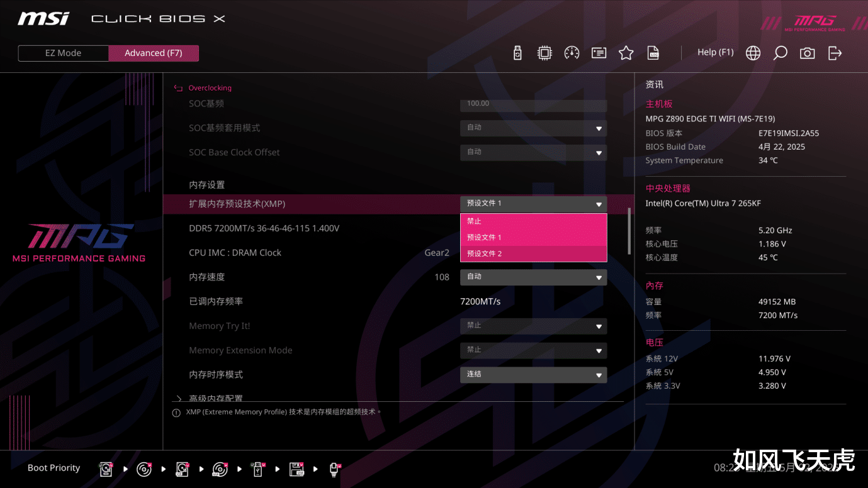Choose 禁止 in the XMP dropdown list
The image size is (868, 488).
point(534,221)
